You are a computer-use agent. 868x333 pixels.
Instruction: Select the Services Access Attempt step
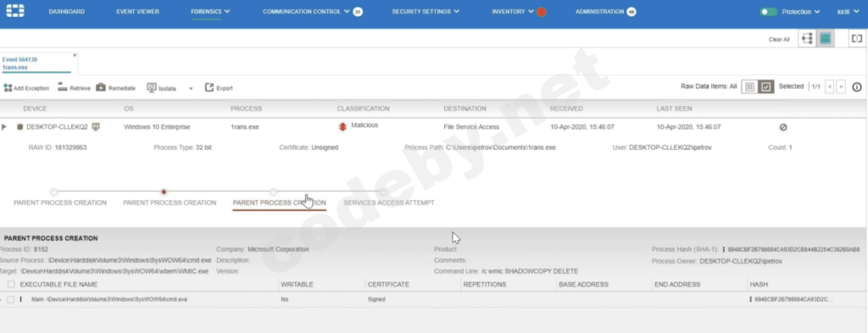(388, 203)
